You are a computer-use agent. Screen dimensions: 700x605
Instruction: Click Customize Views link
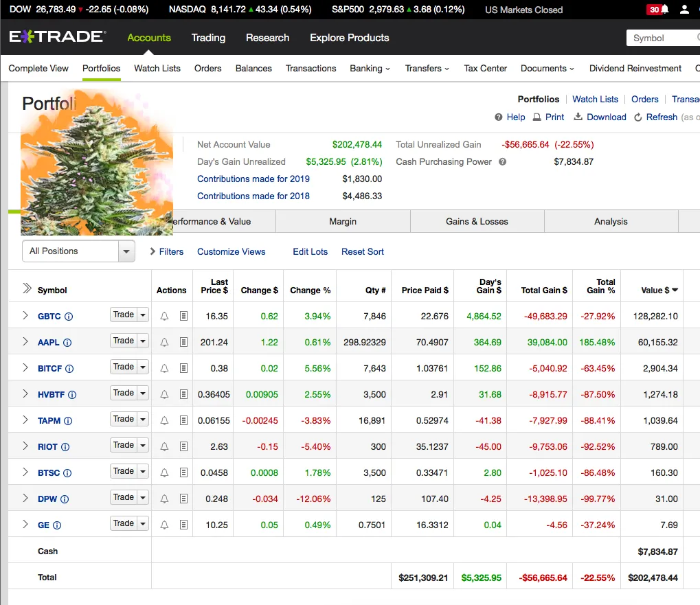232,251
